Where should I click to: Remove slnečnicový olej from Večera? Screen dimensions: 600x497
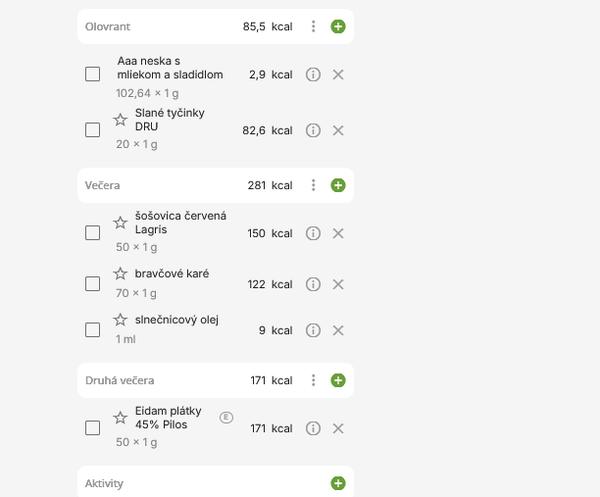pyautogui.click(x=338, y=330)
